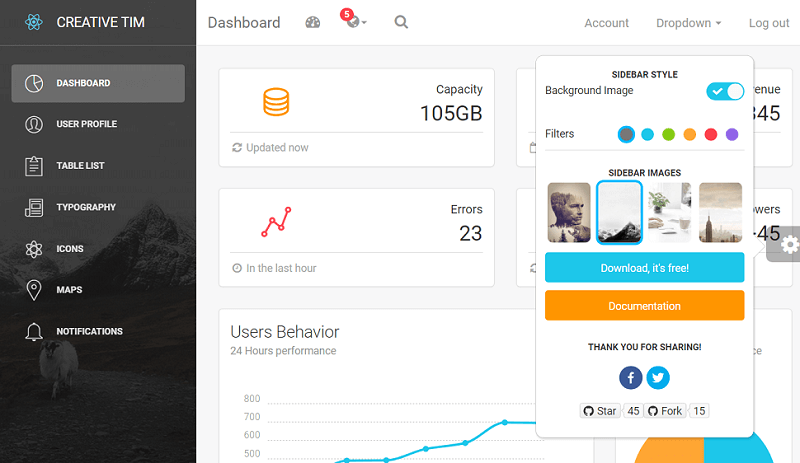Open User Profile page
Viewport: 800px width, 463px height.
point(98,124)
